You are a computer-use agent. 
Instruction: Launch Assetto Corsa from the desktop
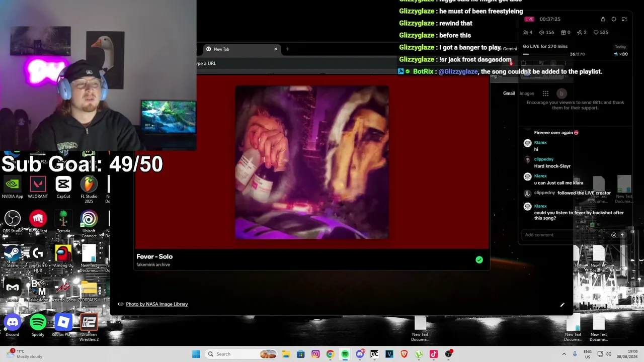point(63,291)
